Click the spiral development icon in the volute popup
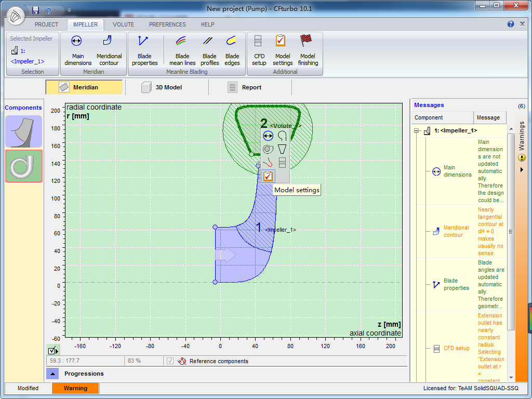The image size is (532, 399). [282, 136]
